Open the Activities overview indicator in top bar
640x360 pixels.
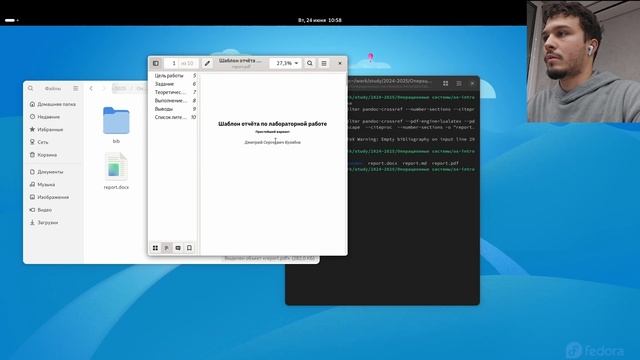(x=11, y=20)
